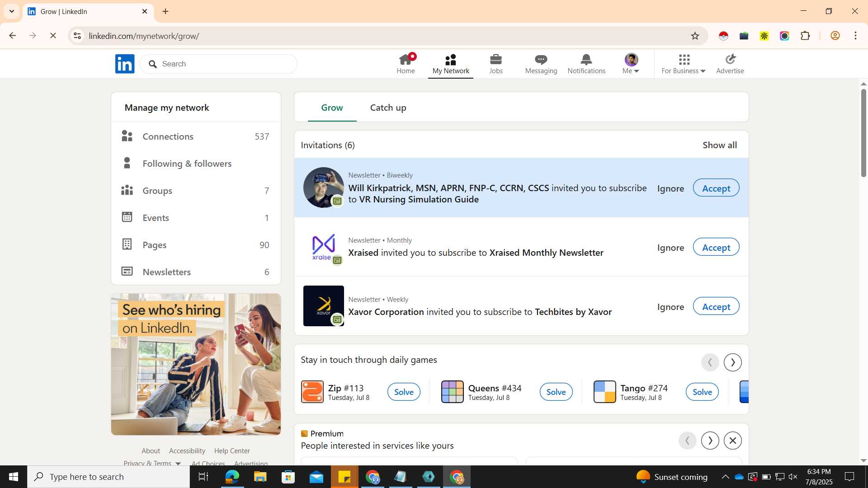Open the Xraised logo thumbnail
This screenshot has width=868, height=488.
[323, 247]
